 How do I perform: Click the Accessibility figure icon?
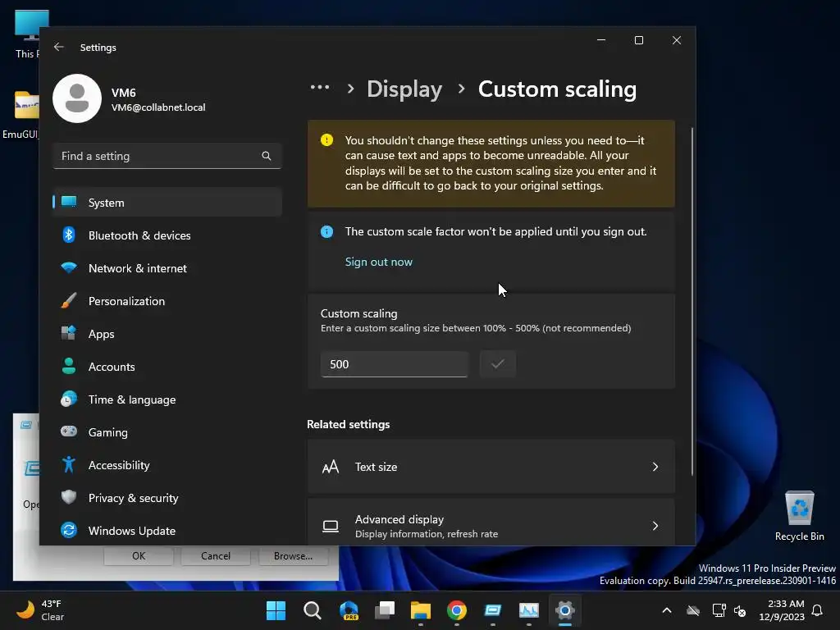pos(69,464)
